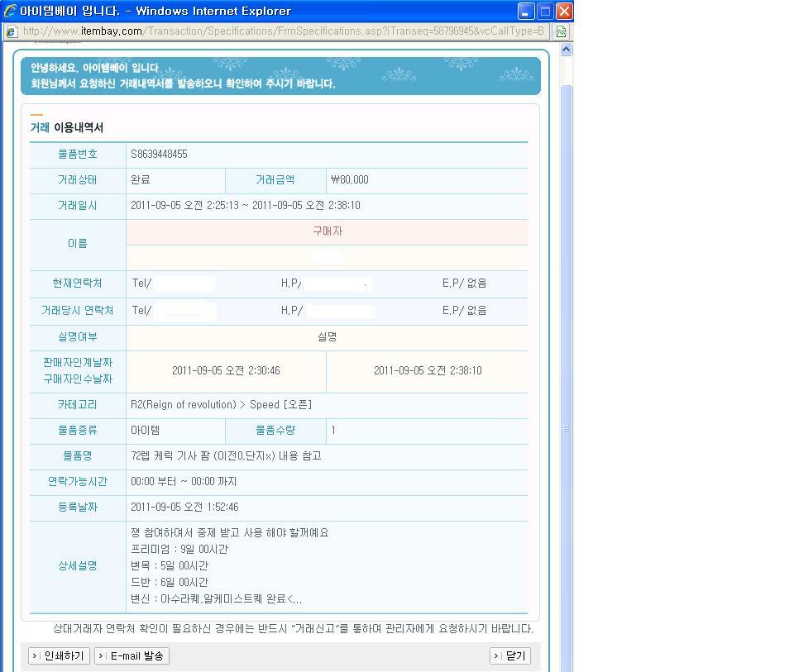
Task: Click the Internet Explorer logo in the title bar
Action: pyautogui.click(x=8, y=10)
